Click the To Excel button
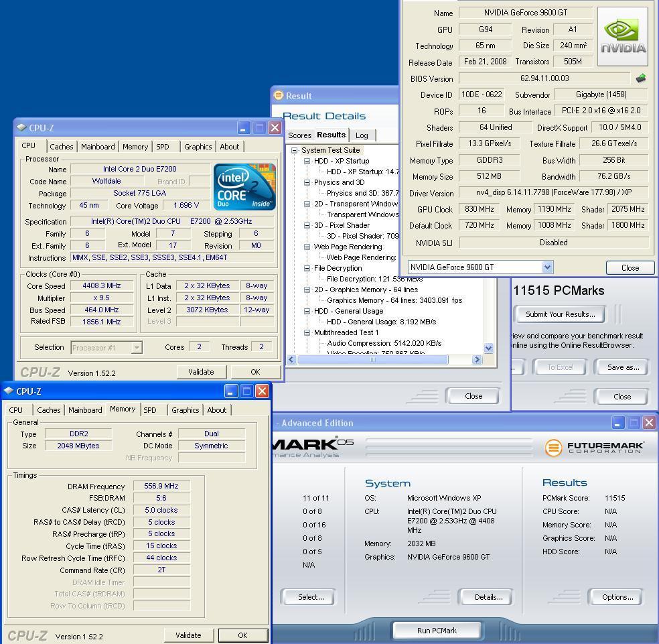Viewport: 659px width, 644px height. (x=561, y=368)
